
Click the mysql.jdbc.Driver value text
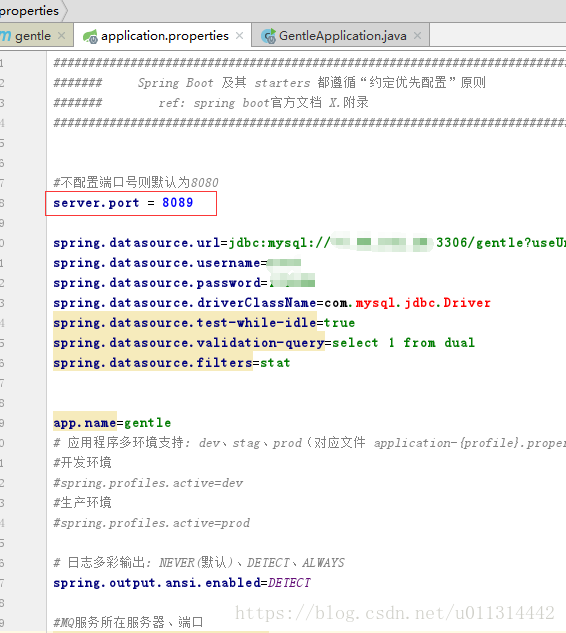(x=423, y=303)
